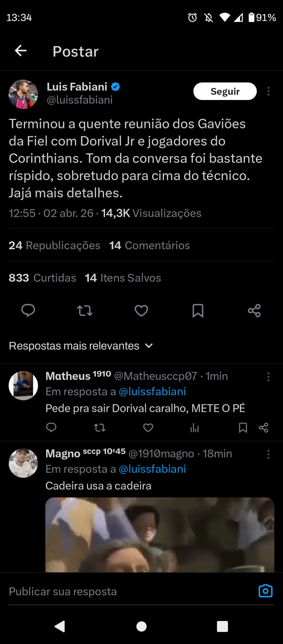Screen dimensions: 283x644
Task: Open the camera icon in reply bar
Action: point(265,591)
